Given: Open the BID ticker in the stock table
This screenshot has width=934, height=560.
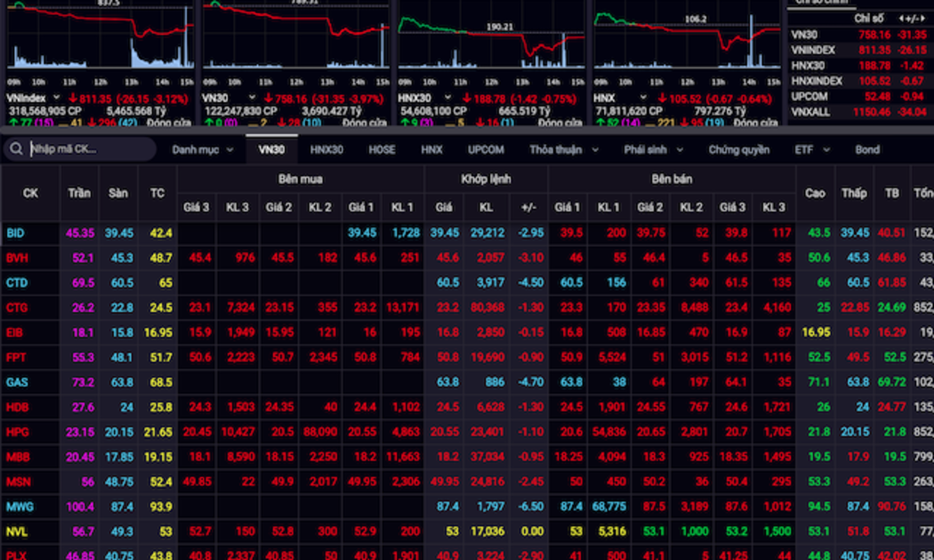Looking at the screenshot, I should click(16, 233).
